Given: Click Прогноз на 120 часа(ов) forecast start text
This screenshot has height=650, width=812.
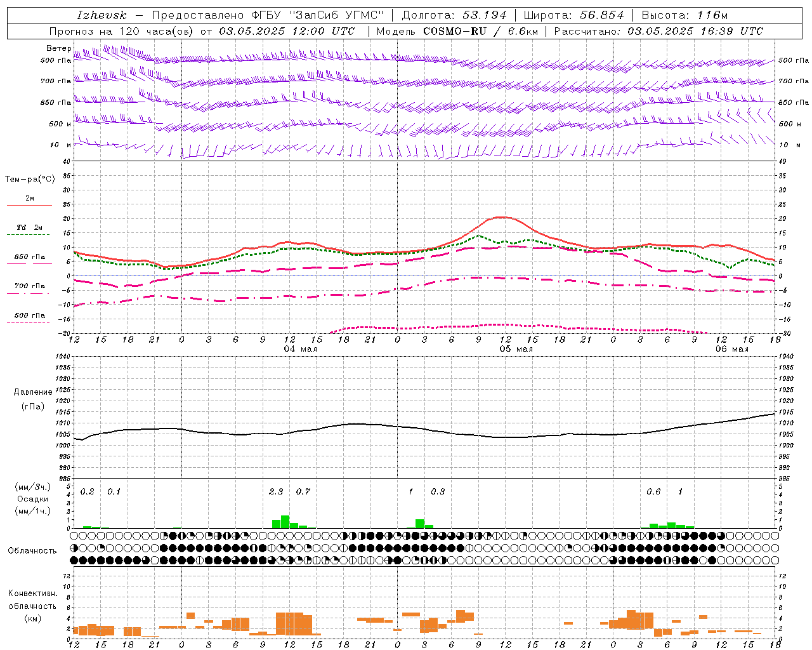Looking at the screenshot, I should pos(202,31).
